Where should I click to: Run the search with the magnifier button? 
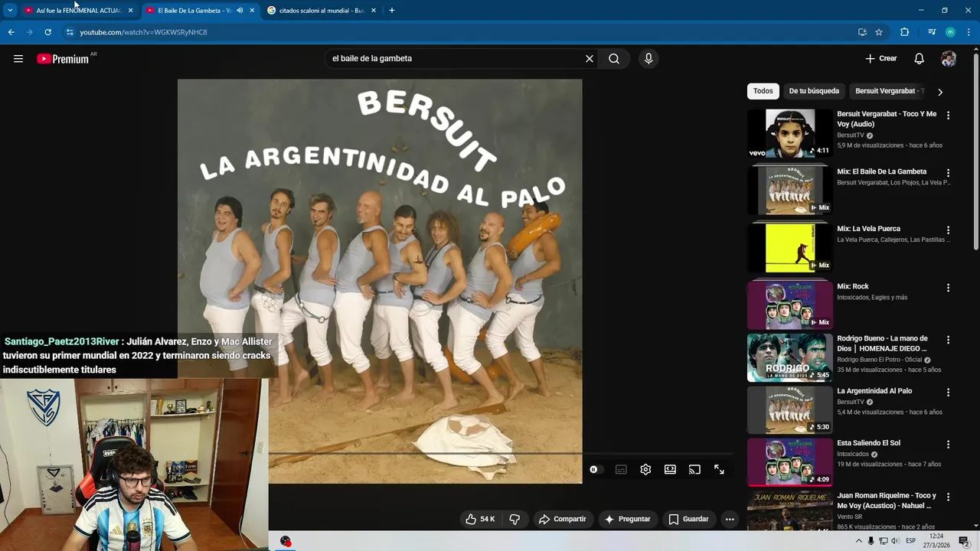point(614,59)
